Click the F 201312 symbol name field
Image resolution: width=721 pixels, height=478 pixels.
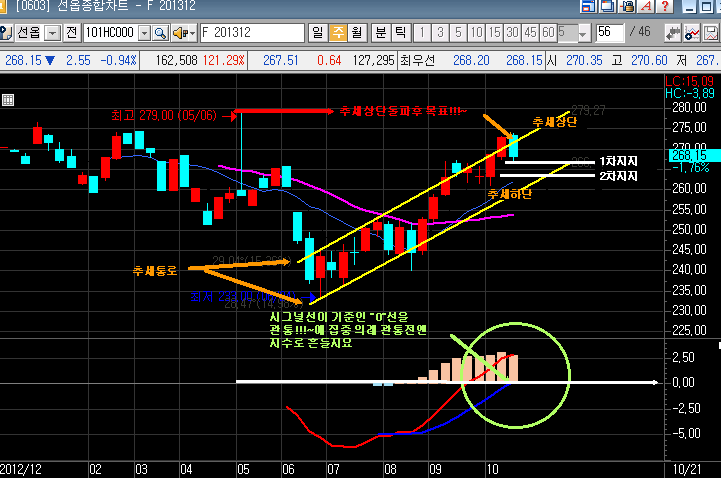[x=250, y=33]
